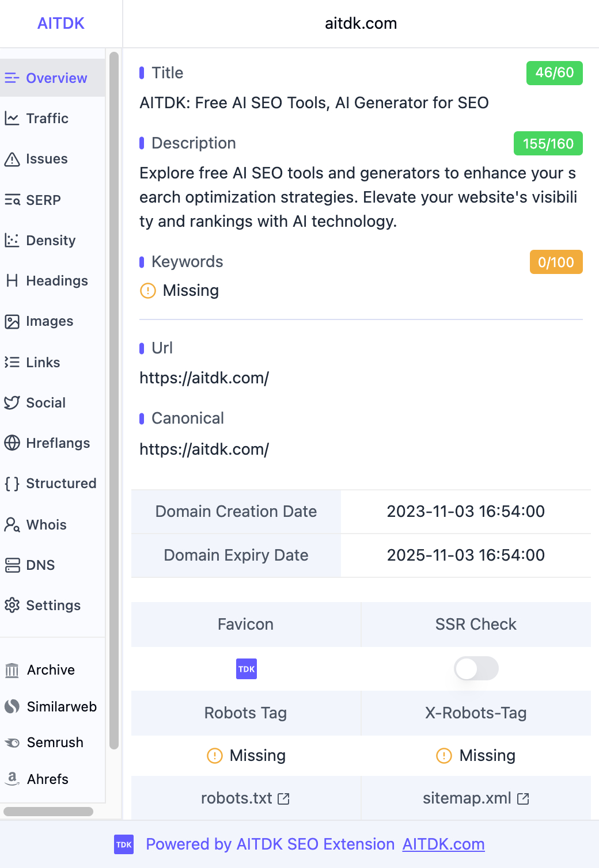Click the description length badge 155/160
599x868 pixels.
pos(548,143)
